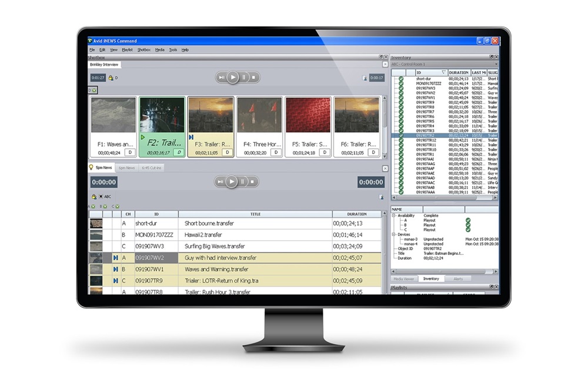This screenshot has width=588, height=373.
Task: Play the 5pm News playlist
Action: point(232,182)
